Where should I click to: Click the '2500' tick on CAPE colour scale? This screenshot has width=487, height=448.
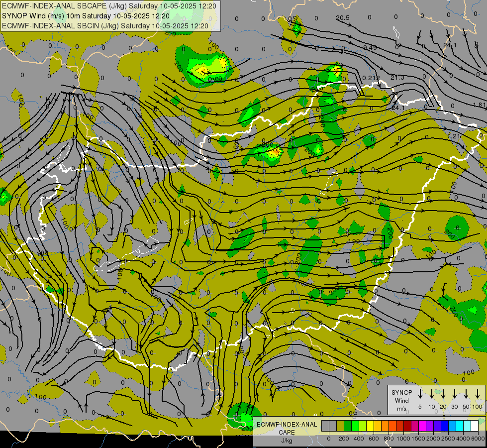[x=448, y=439]
